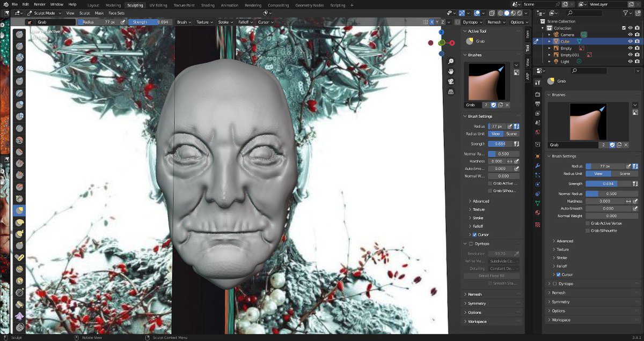Set Radius Unit to View in sidebar
644x341 pixels.
tap(496, 134)
